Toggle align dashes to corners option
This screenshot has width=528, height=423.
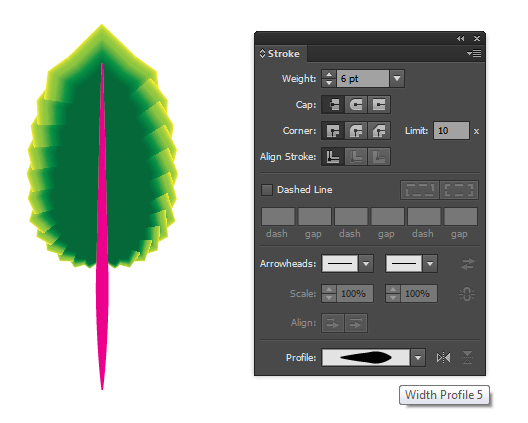tap(459, 190)
